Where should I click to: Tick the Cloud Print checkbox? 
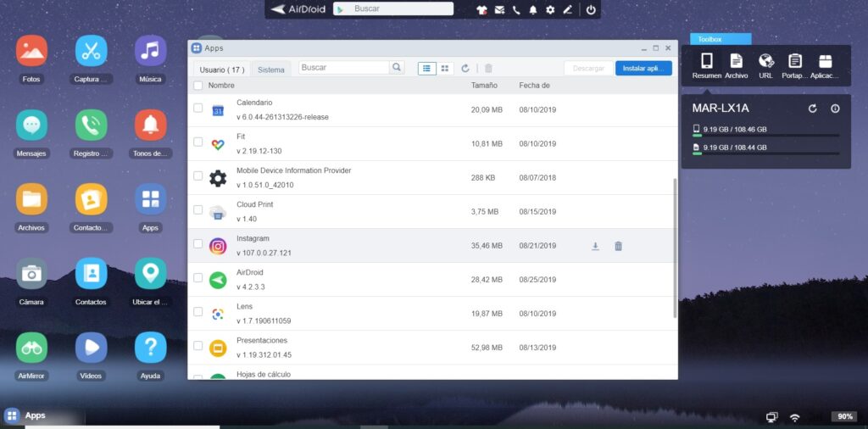[x=198, y=209]
